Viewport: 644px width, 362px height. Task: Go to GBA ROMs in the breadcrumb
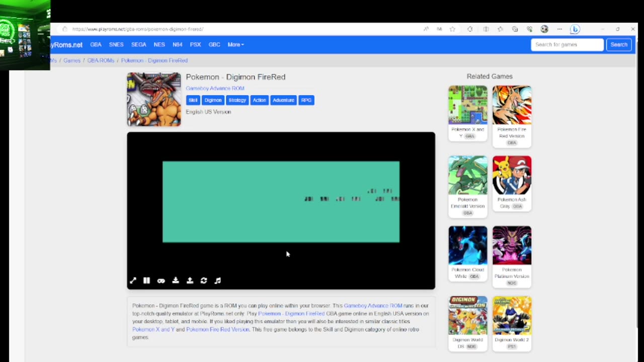(101, 60)
